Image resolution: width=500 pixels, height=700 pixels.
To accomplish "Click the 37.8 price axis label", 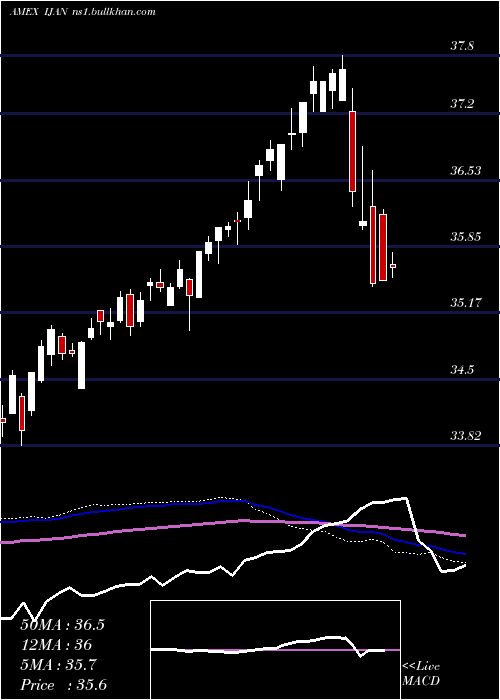I will coord(462,46).
